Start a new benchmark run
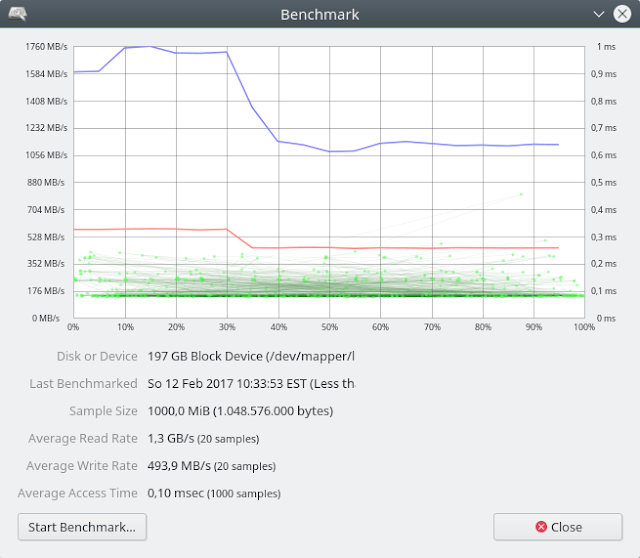This screenshot has height=558, width=640. [82, 527]
